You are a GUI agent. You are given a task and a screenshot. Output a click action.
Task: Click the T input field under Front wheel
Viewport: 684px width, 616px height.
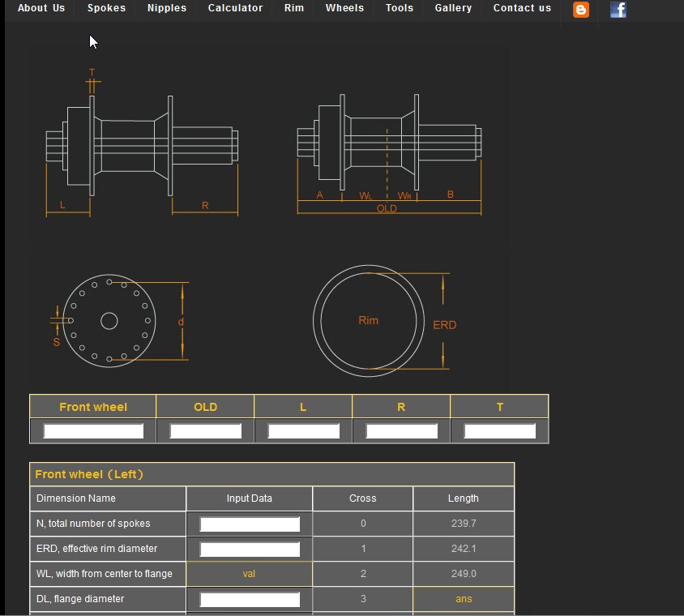coord(499,430)
